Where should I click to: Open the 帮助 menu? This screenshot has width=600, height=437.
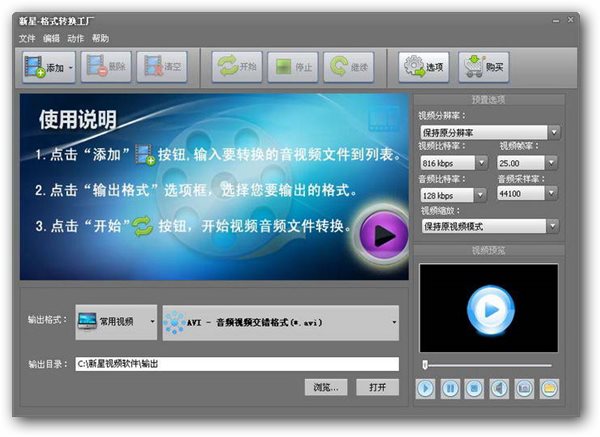click(100, 38)
